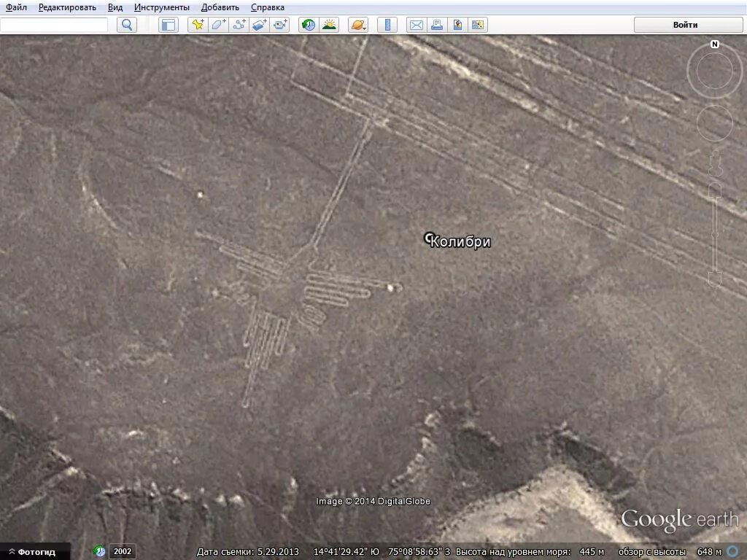Click the move joystick circle

[715, 122]
